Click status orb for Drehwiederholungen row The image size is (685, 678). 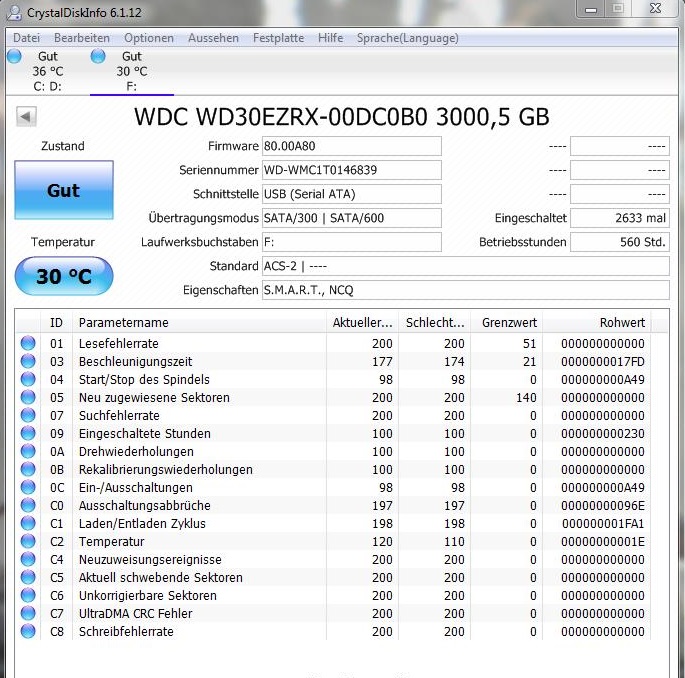pos(28,451)
